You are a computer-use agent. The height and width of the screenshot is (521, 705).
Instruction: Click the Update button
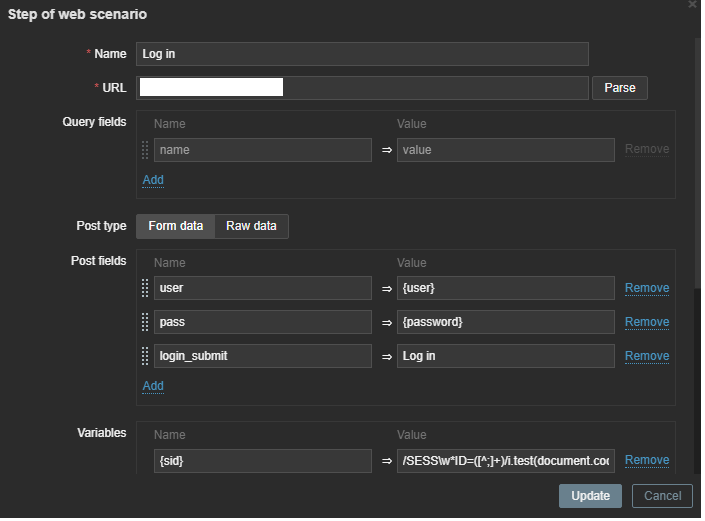pyautogui.click(x=590, y=496)
